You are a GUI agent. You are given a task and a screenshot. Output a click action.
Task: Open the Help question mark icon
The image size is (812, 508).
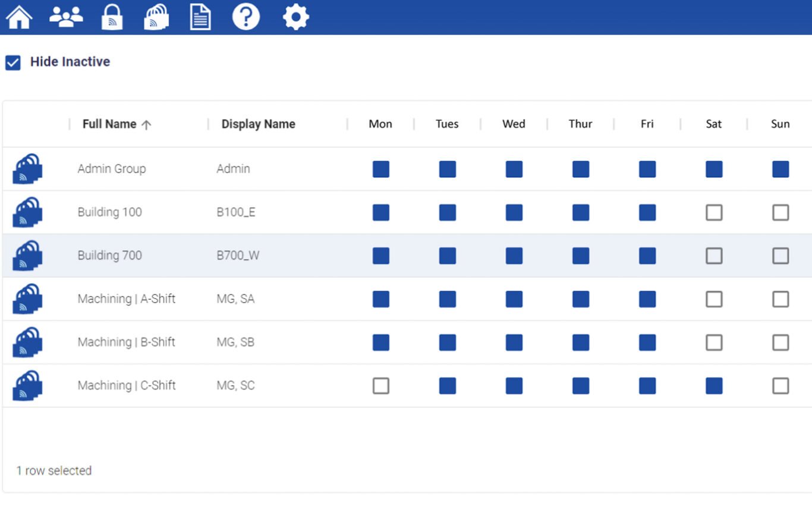point(246,17)
